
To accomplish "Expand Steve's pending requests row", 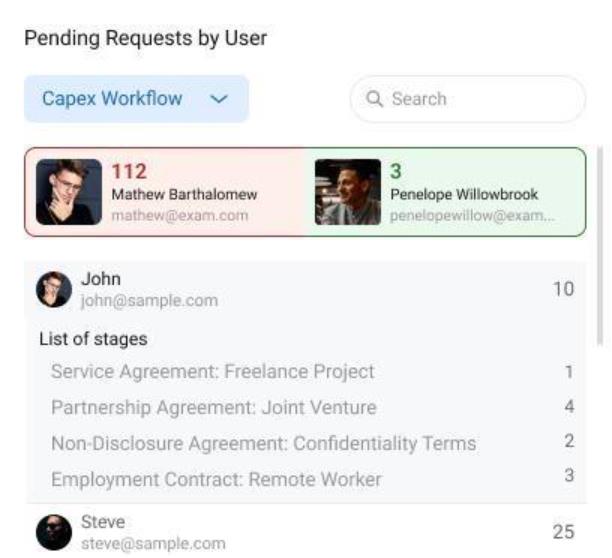I will (x=300, y=532).
